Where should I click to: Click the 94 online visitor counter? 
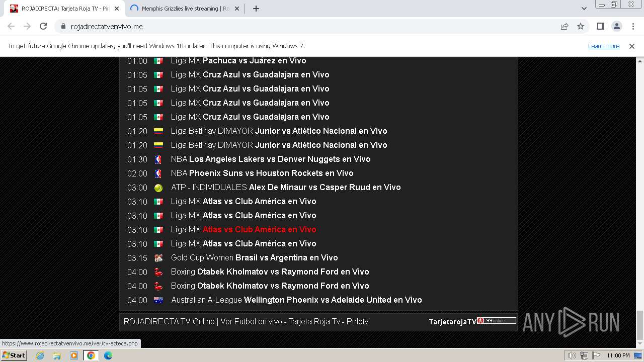(x=497, y=321)
